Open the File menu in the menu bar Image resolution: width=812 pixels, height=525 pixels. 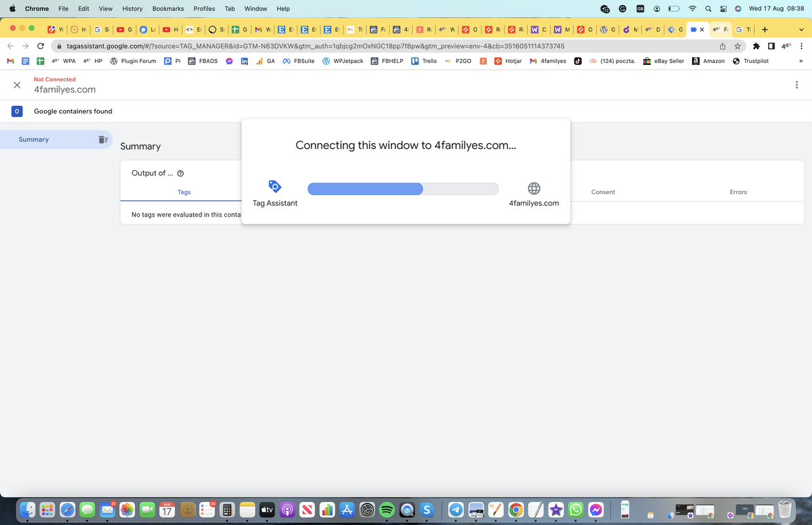coord(63,9)
